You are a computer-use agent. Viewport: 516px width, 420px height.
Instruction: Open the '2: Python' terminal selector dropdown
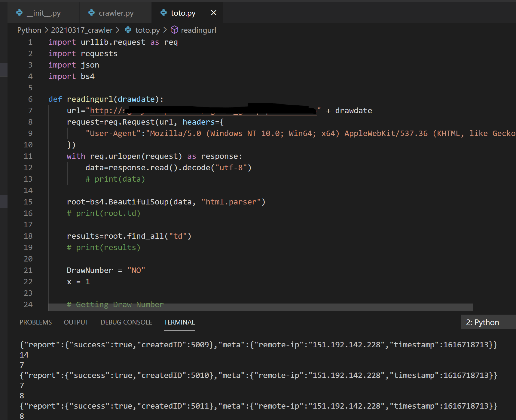(487, 322)
